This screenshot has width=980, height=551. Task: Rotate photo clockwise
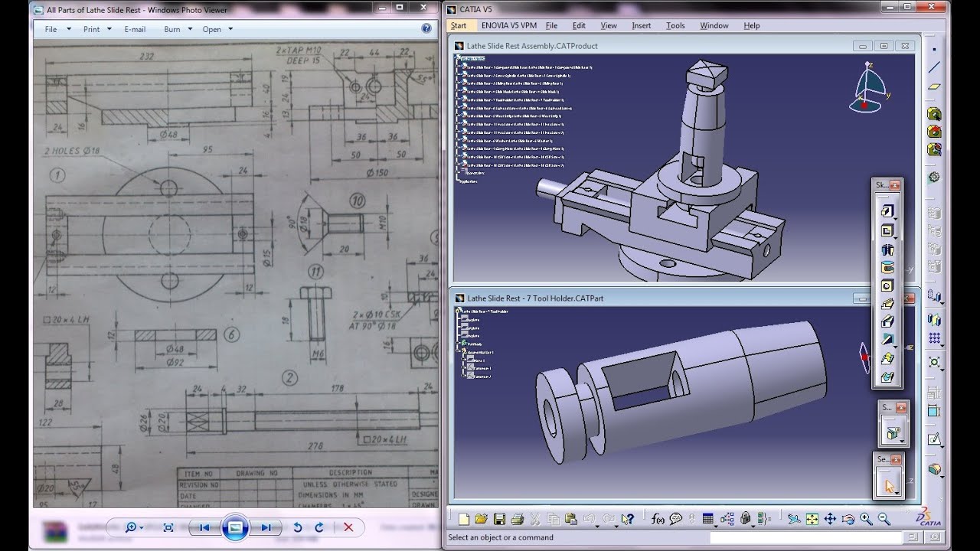319,527
